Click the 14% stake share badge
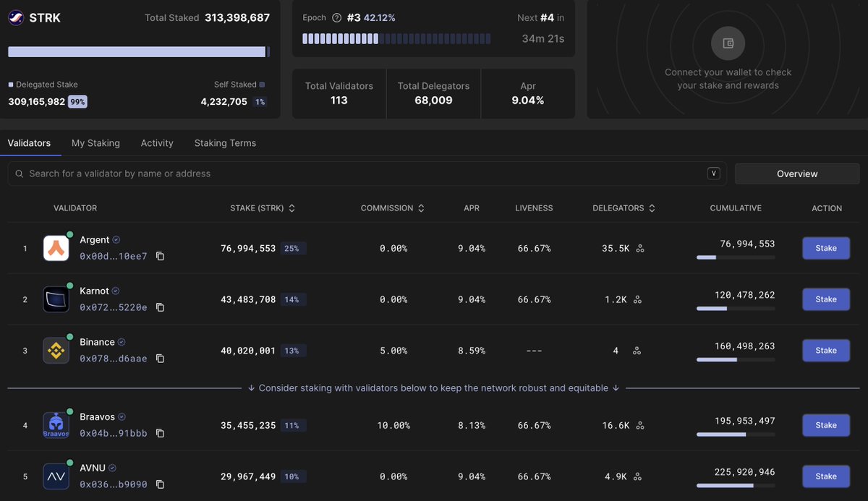 pos(293,300)
